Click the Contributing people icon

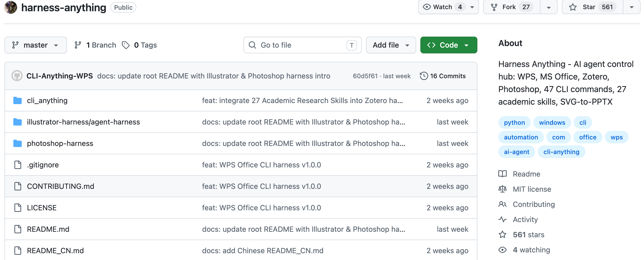[502, 204]
